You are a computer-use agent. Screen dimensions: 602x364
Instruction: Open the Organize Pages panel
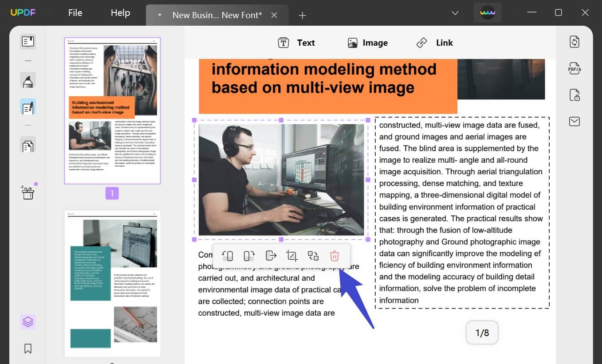point(28,145)
